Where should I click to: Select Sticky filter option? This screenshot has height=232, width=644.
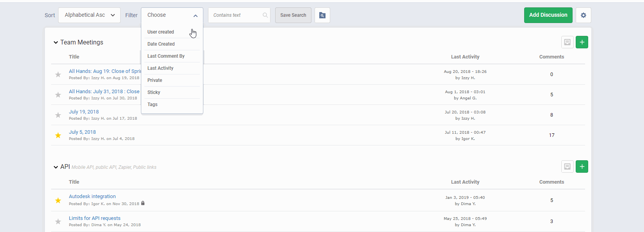[x=172, y=92]
